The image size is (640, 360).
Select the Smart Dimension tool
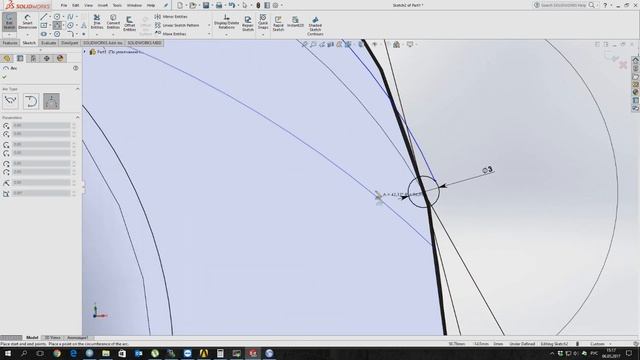point(27,22)
